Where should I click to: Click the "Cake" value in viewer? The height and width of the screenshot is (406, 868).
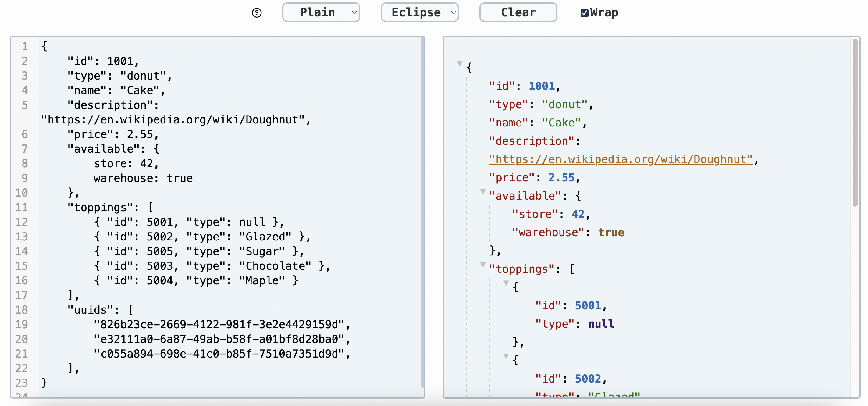pos(561,123)
